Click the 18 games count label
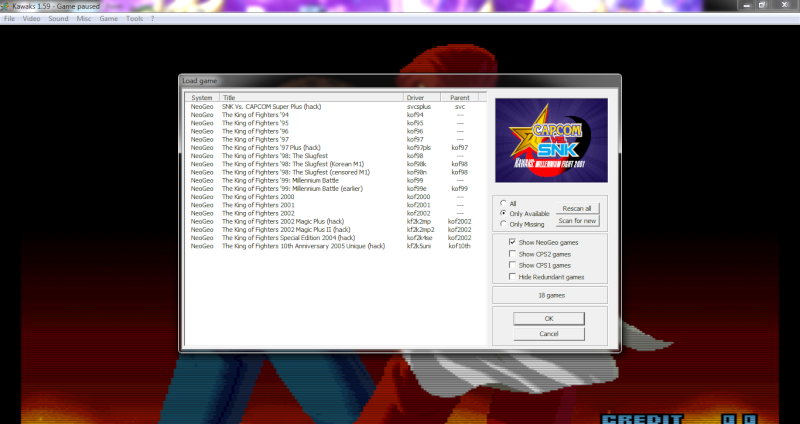The image size is (800, 424). click(551, 295)
